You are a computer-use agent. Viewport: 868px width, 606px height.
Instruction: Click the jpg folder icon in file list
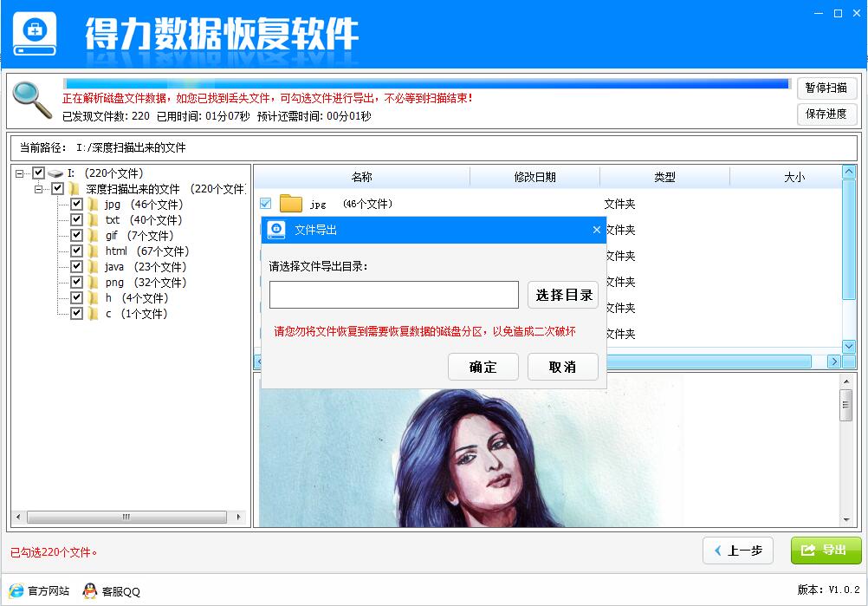coord(291,204)
